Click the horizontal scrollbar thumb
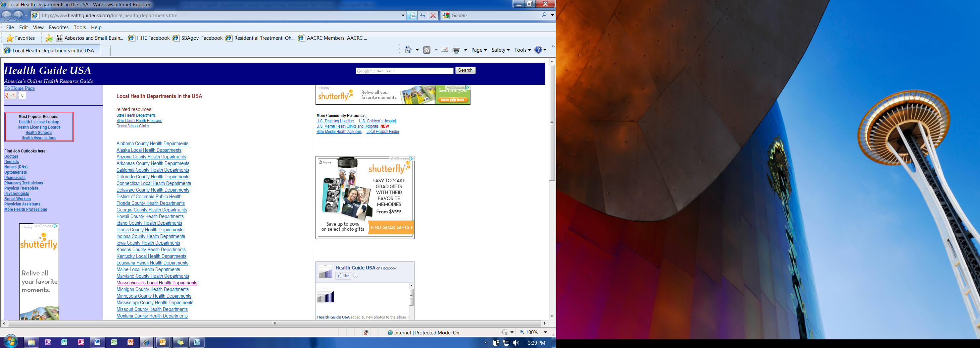 (274, 323)
